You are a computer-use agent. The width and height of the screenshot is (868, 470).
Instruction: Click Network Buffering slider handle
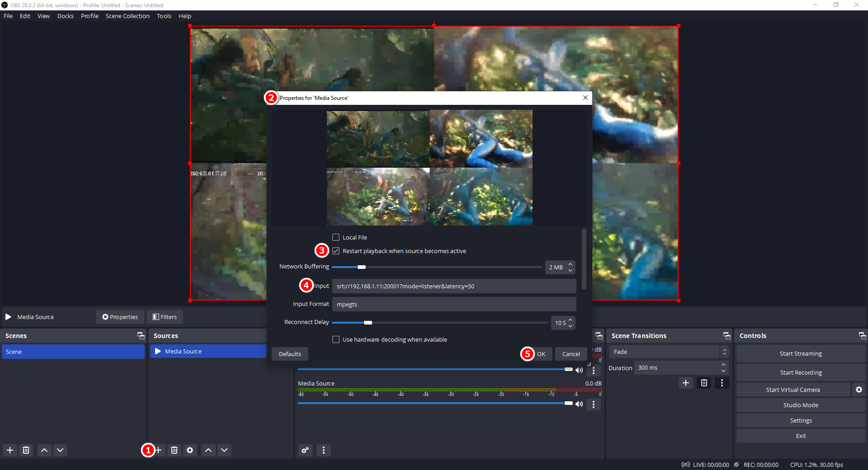tap(361, 267)
